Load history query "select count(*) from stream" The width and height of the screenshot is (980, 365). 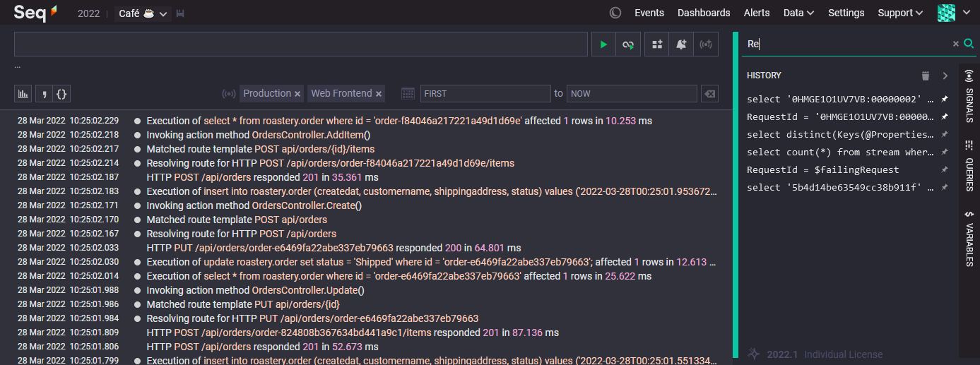tap(840, 152)
